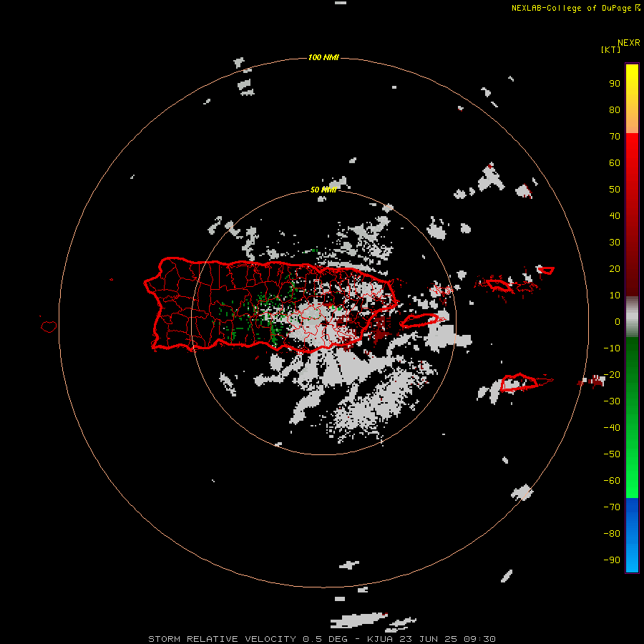This screenshot has width=644, height=644.
Task: Click the Vieques island outline east of Puerto Rico
Action: point(419,320)
